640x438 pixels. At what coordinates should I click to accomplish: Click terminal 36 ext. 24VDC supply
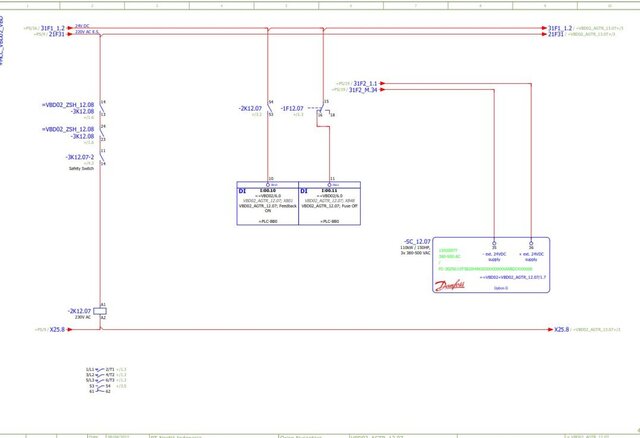tap(531, 246)
